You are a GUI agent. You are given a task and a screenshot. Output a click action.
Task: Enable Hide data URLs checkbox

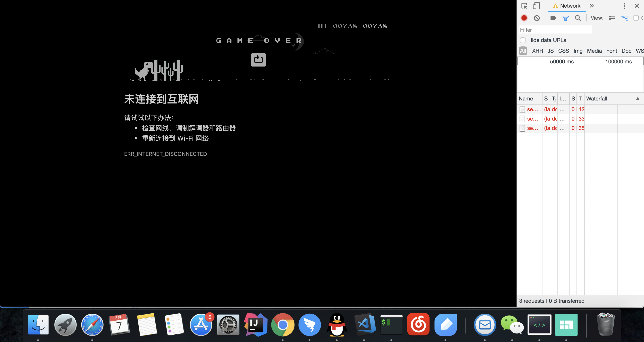pos(523,40)
